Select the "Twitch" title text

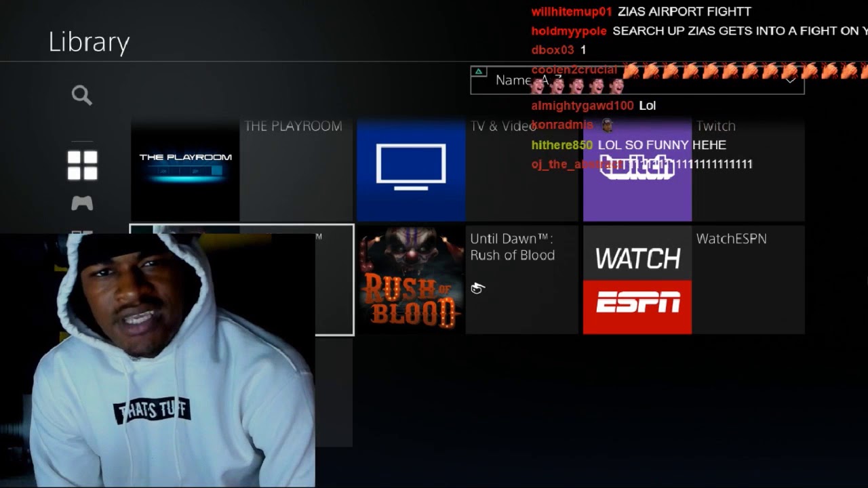[716, 126]
